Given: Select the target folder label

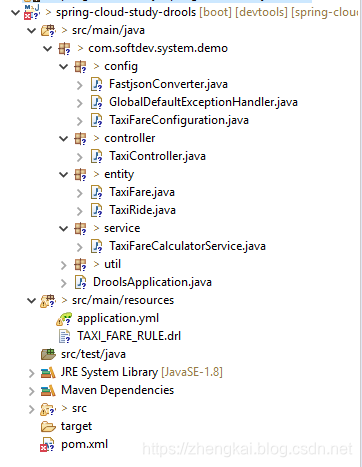Looking at the screenshot, I should [x=77, y=427].
